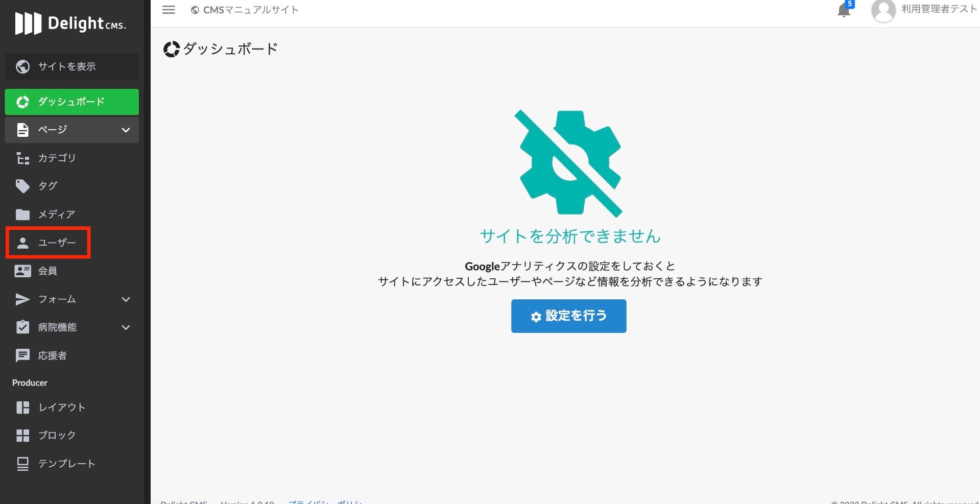This screenshot has height=504, width=980.
Task: Click the 応援者 speech bubble icon
Action: coord(22,355)
